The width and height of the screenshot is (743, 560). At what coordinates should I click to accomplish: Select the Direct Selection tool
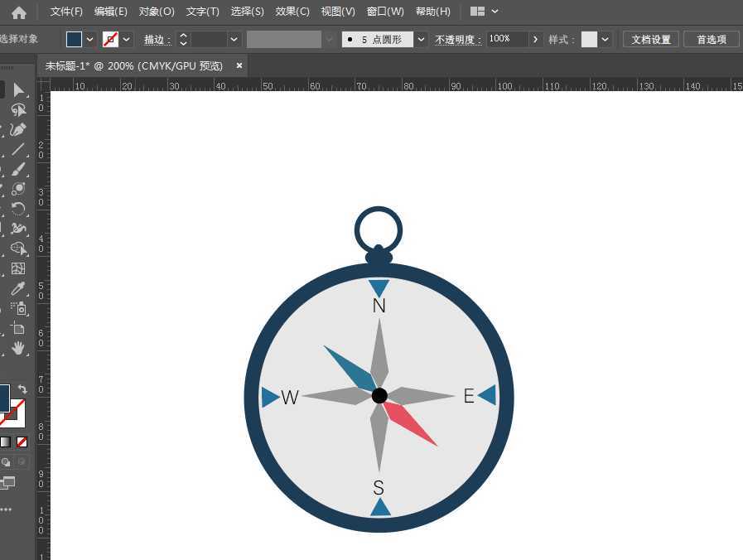[18, 109]
